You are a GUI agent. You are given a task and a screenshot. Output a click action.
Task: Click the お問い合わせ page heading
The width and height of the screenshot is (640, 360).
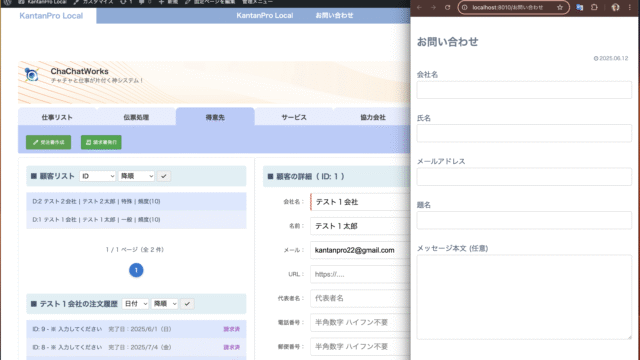click(447, 42)
